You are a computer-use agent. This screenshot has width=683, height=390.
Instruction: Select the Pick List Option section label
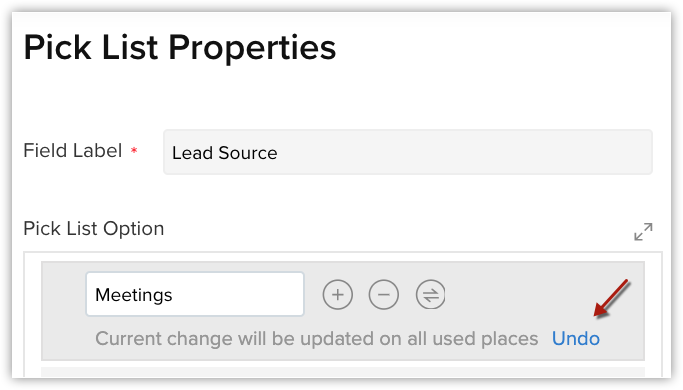(94, 229)
